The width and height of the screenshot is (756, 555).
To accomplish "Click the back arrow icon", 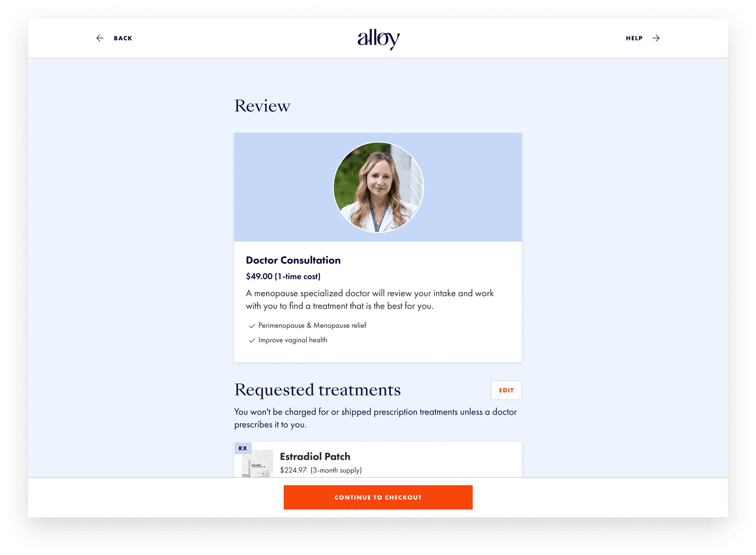I will [100, 38].
